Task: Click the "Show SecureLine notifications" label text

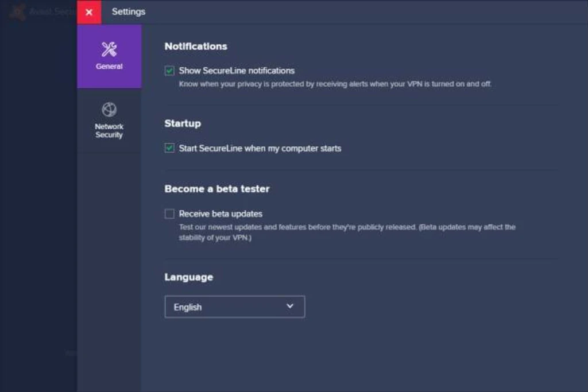Action: pos(237,71)
